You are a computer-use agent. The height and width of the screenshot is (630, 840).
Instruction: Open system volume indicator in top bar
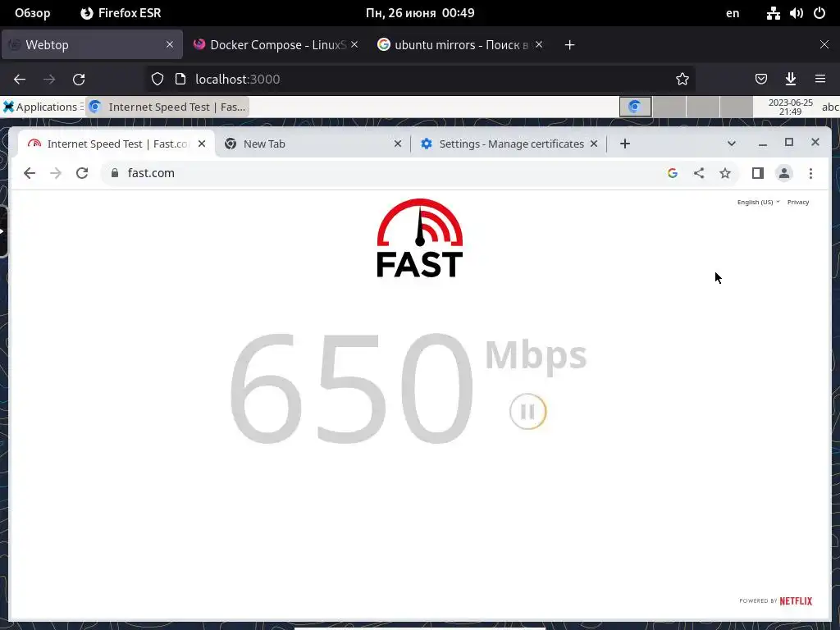click(x=796, y=13)
